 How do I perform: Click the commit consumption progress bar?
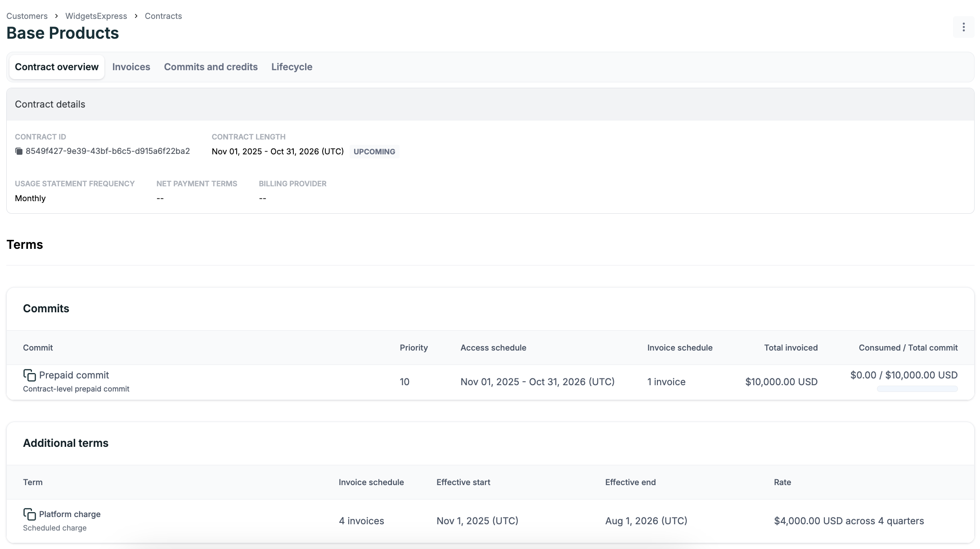[917, 389]
